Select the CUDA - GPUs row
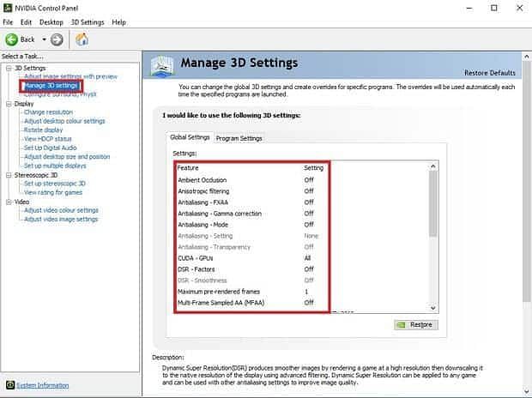The image size is (532, 398). coord(251,258)
